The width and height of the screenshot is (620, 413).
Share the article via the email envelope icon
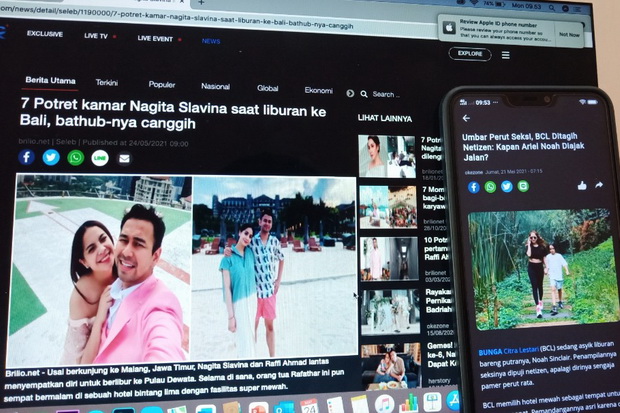(124, 159)
